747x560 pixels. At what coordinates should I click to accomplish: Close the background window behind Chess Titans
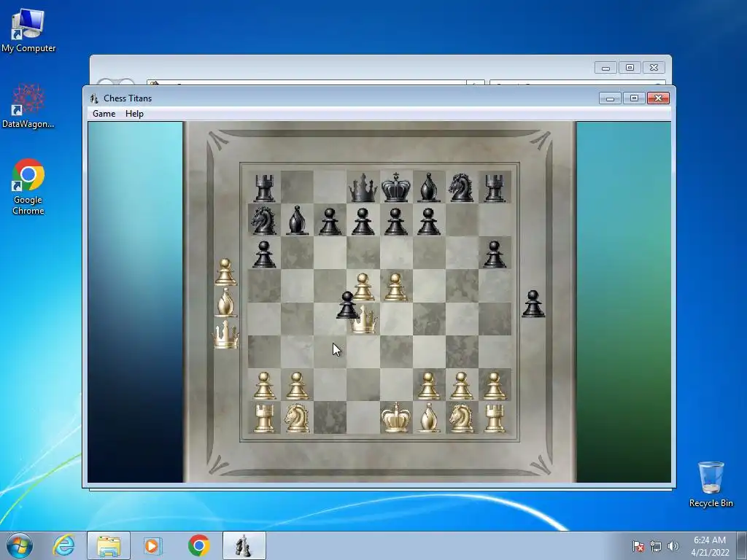[654, 68]
